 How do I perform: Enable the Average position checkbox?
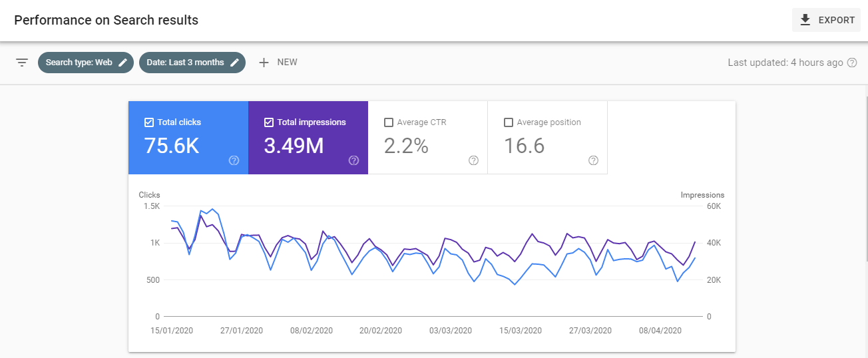pyautogui.click(x=509, y=122)
